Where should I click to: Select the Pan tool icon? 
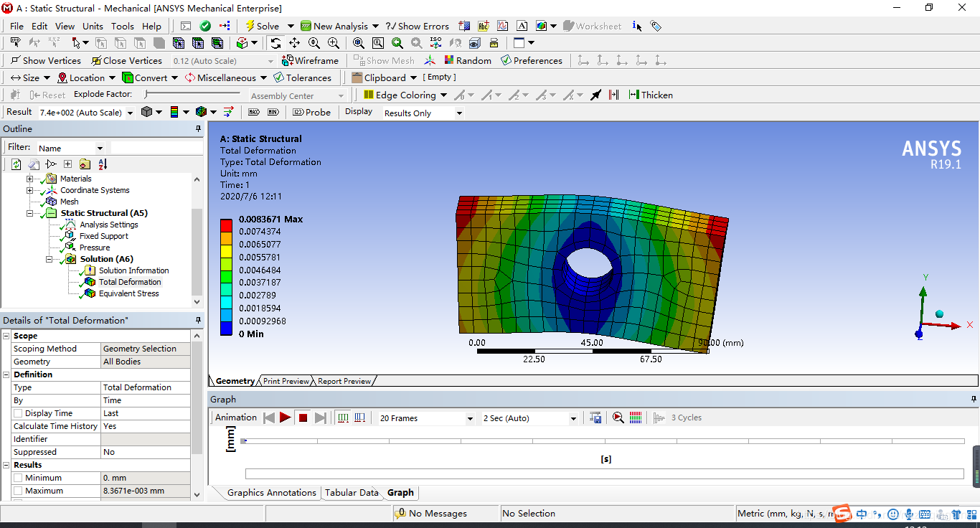click(294, 43)
